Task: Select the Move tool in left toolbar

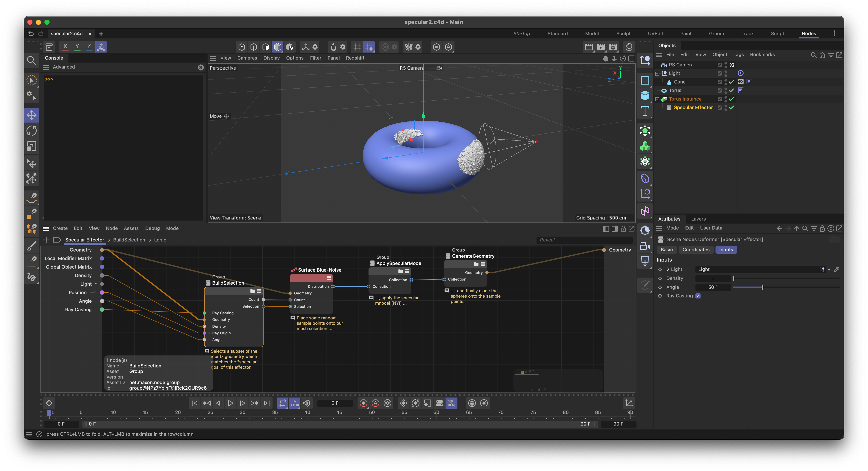Action: point(32,115)
